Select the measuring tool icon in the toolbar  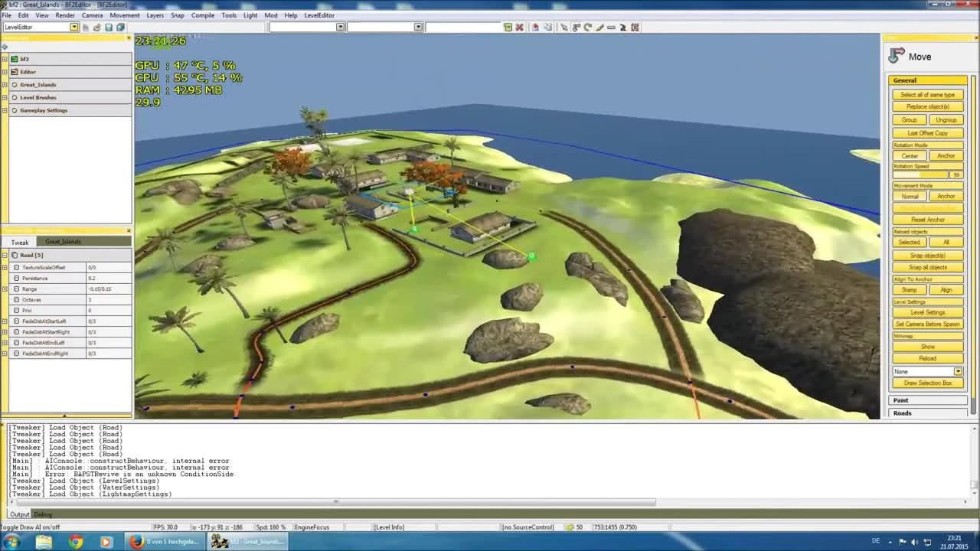612,27
